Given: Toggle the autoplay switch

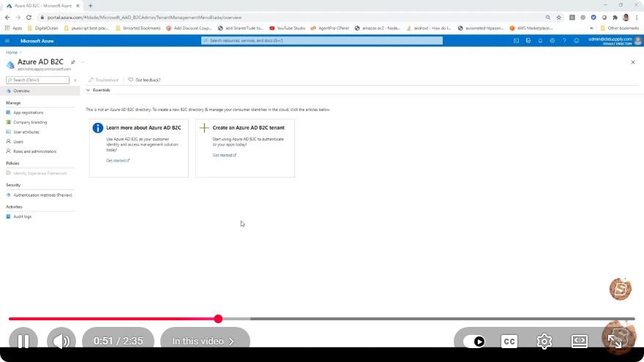Looking at the screenshot, I should (473, 341).
